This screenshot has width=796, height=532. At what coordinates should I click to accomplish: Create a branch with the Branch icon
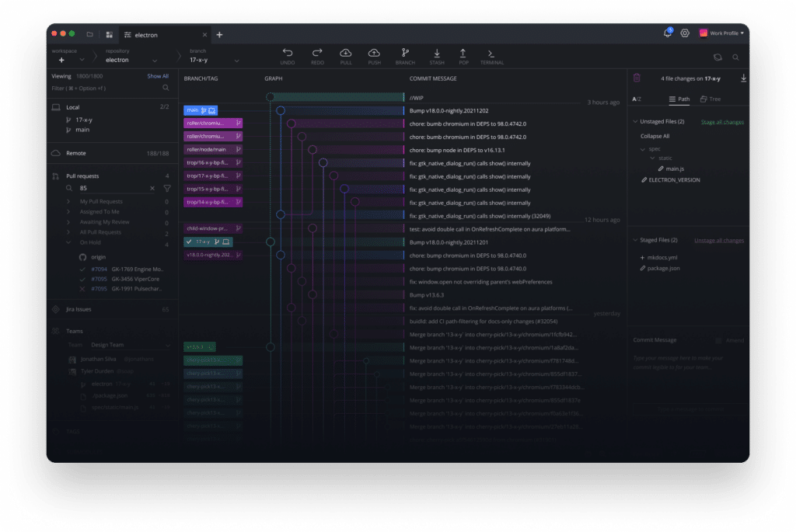pyautogui.click(x=405, y=53)
